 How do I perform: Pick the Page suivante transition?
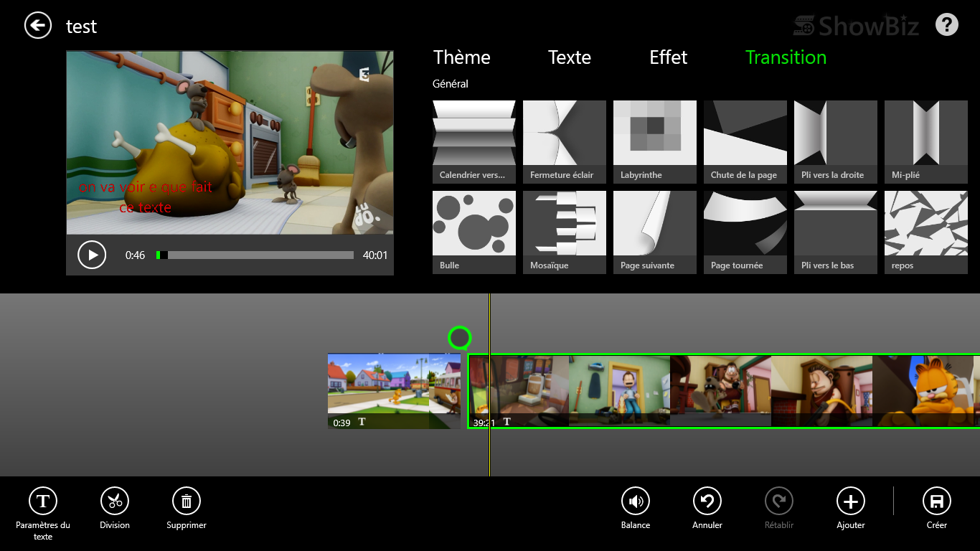point(655,232)
